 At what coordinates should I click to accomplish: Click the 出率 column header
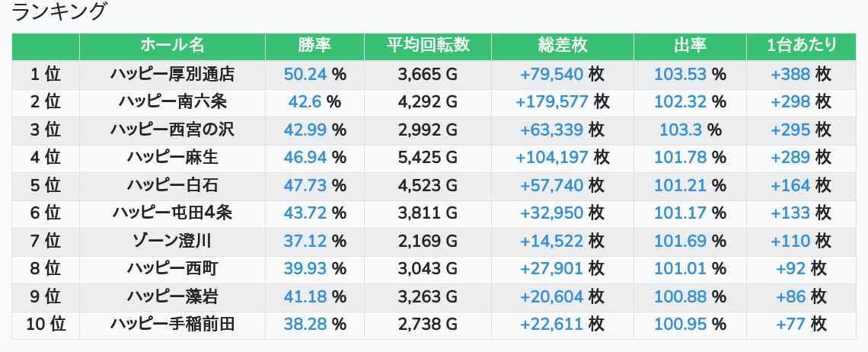pyautogui.click(x=690, y=46)
